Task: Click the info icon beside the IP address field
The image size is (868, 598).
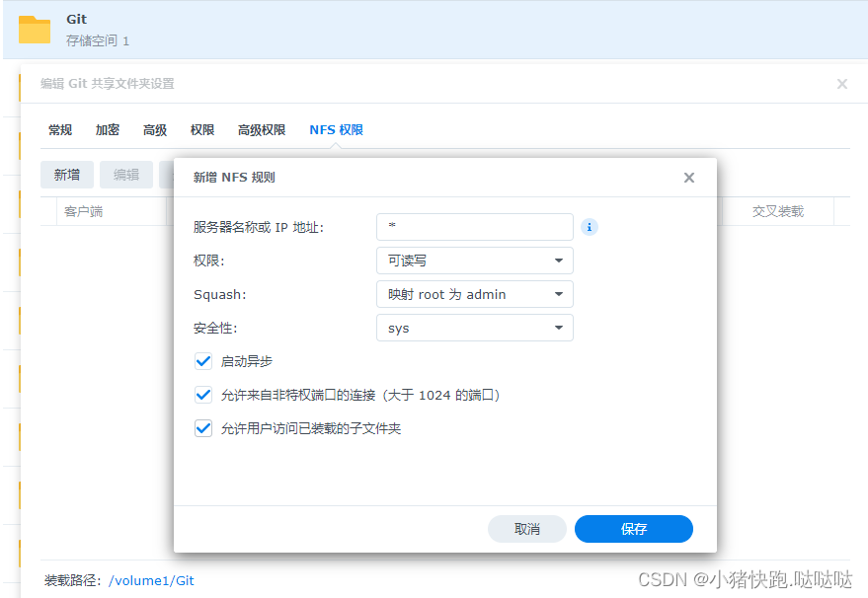Action: click(x=589, y=227)
